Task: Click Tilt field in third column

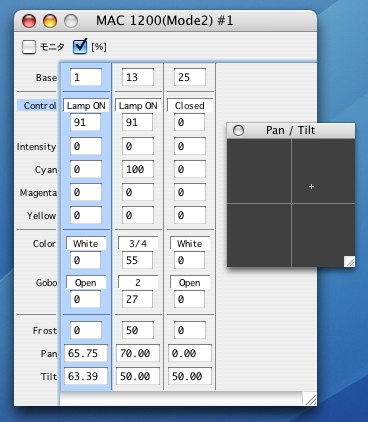Action: pos(190,376)
